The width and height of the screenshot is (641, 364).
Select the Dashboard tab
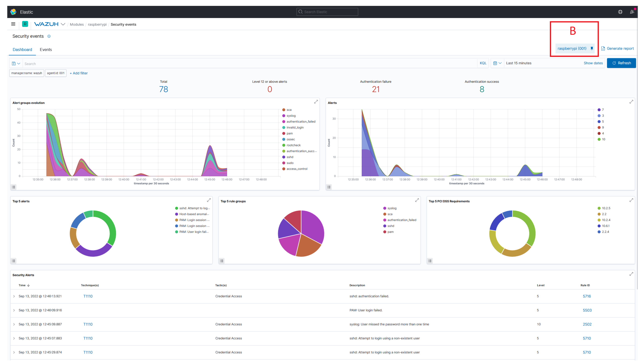pos(22,49)
